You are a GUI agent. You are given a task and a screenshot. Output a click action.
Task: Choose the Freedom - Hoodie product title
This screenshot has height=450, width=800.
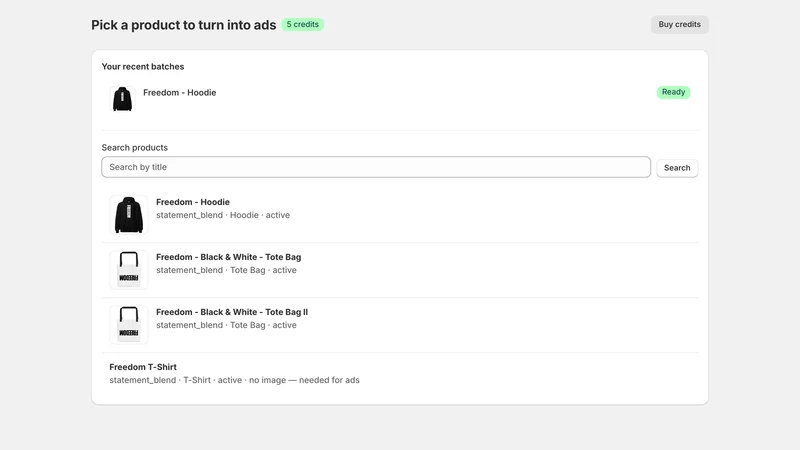(193, 202)
